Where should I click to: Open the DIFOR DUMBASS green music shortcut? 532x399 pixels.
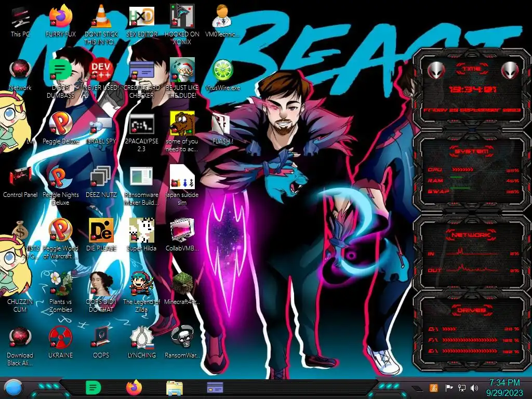pos(60,78)
